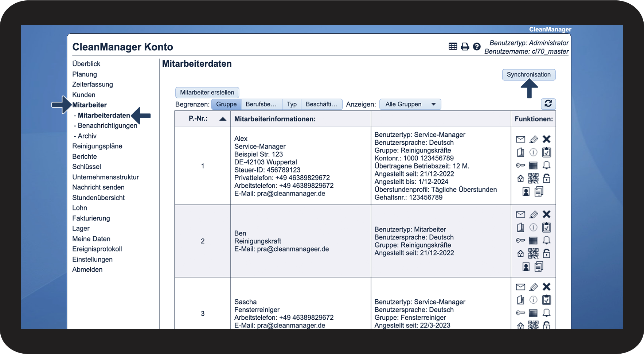Image resolution: width=644 pixels, height=354 pixels.
Task: Click the Mitarbeiter erstellen button
Action: tap(207, 93)
